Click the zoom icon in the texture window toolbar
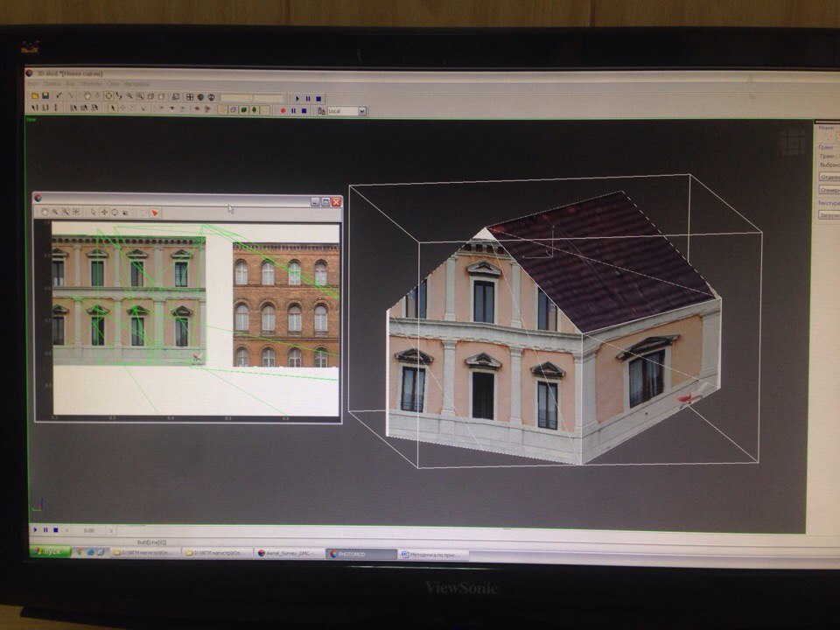 coord(55,212)
